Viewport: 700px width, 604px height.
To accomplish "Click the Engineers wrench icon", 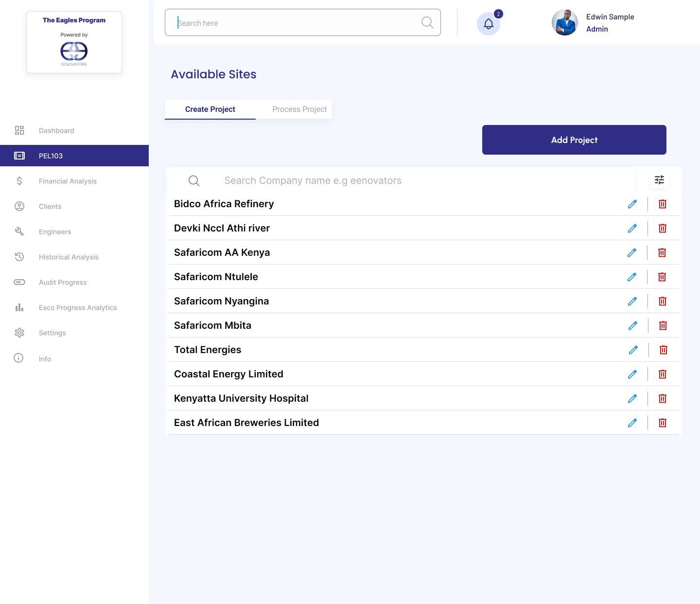I will (19, 231).
